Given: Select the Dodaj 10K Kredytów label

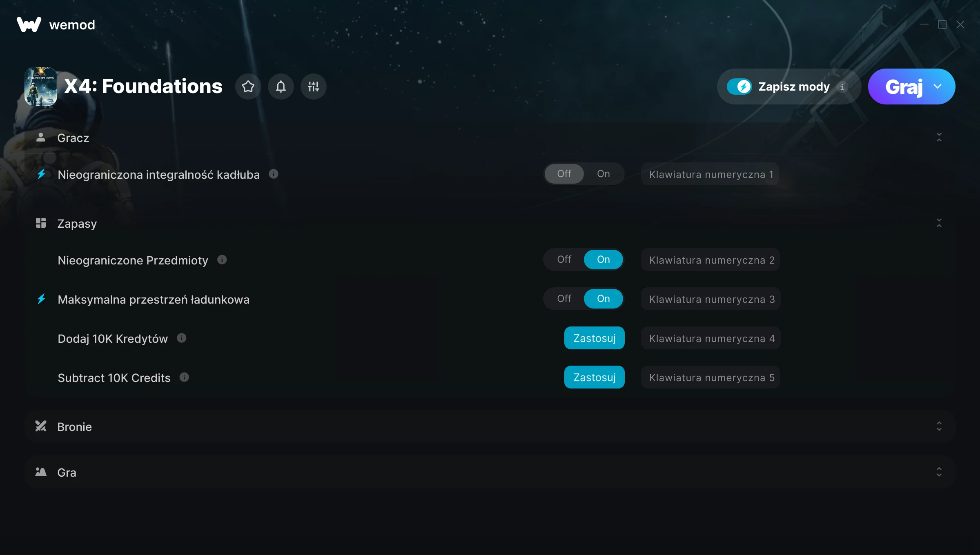Looking at the screenshot, I should point(113,338).
